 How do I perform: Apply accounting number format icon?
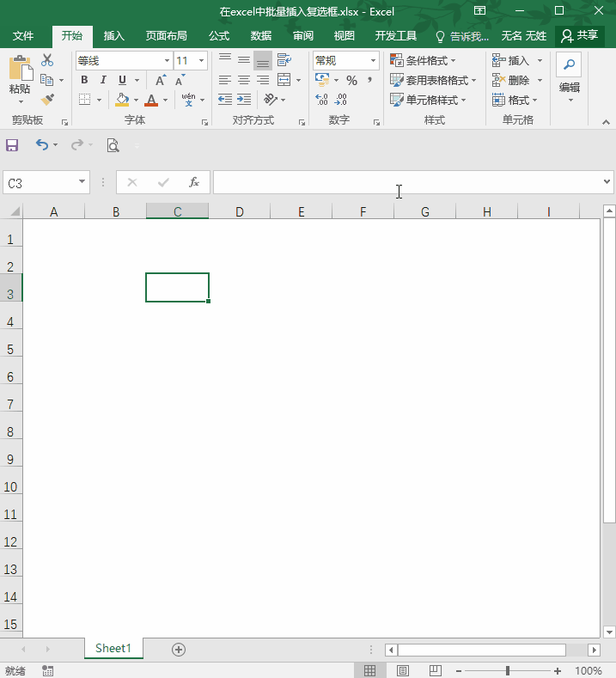click(322, 79)
